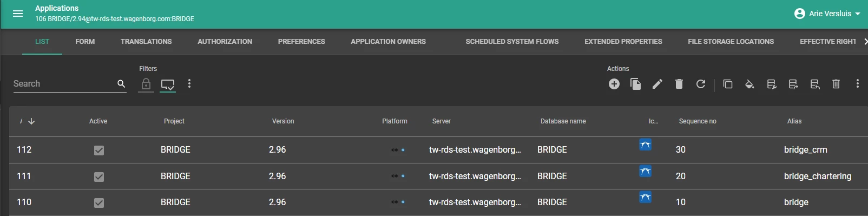Add a new application with the plus icon
Viewport: 868px width, 216px height.
(x=614, y=84)
